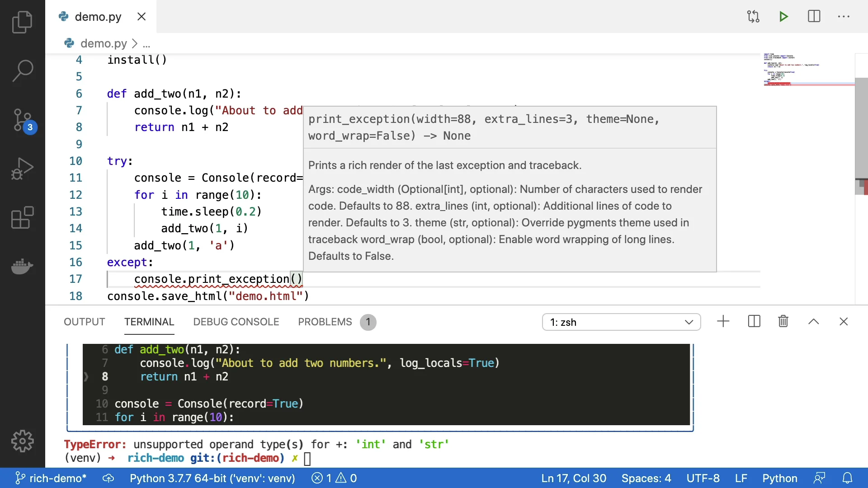Image resolution: width=868 pixels, height=488 pixels.
Task: Open the Docker view in activity bar
Action: coord(22,267)
